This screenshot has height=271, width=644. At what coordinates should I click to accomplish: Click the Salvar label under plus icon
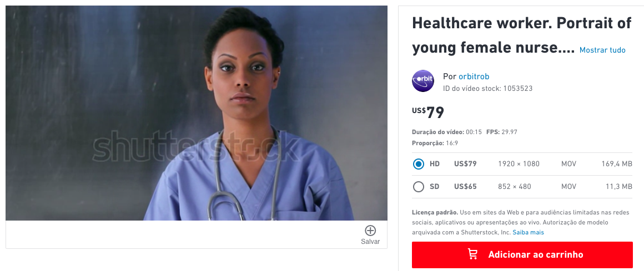tap(370, 242)
